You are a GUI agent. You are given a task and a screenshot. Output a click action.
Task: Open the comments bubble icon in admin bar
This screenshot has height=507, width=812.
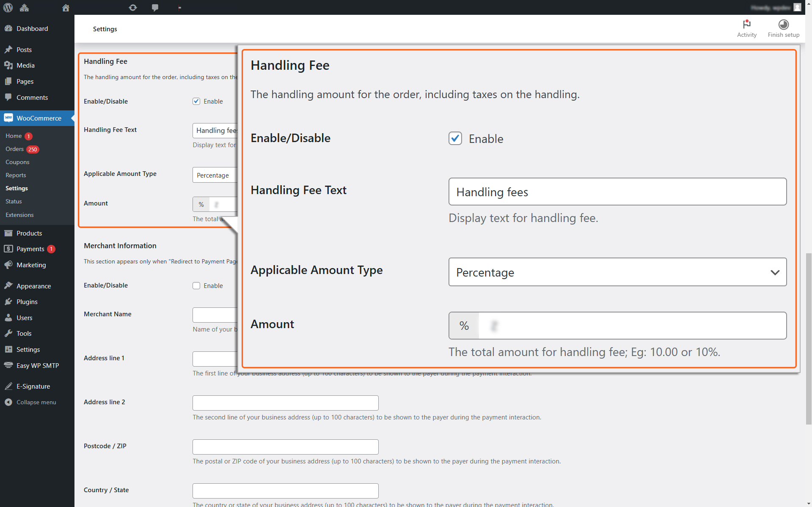click(x=155, y=8)
